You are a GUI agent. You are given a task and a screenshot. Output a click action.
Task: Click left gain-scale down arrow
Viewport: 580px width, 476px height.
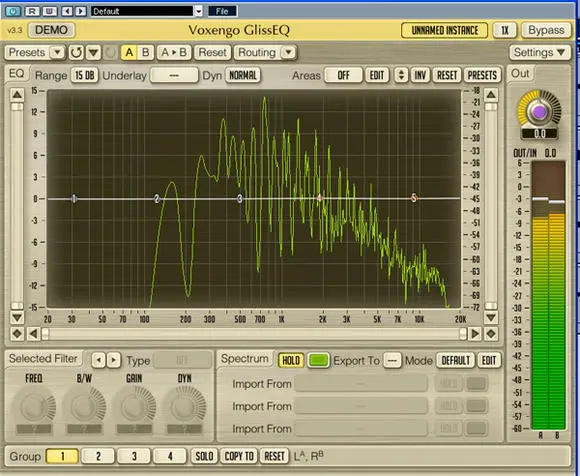[x=17, y=317]
